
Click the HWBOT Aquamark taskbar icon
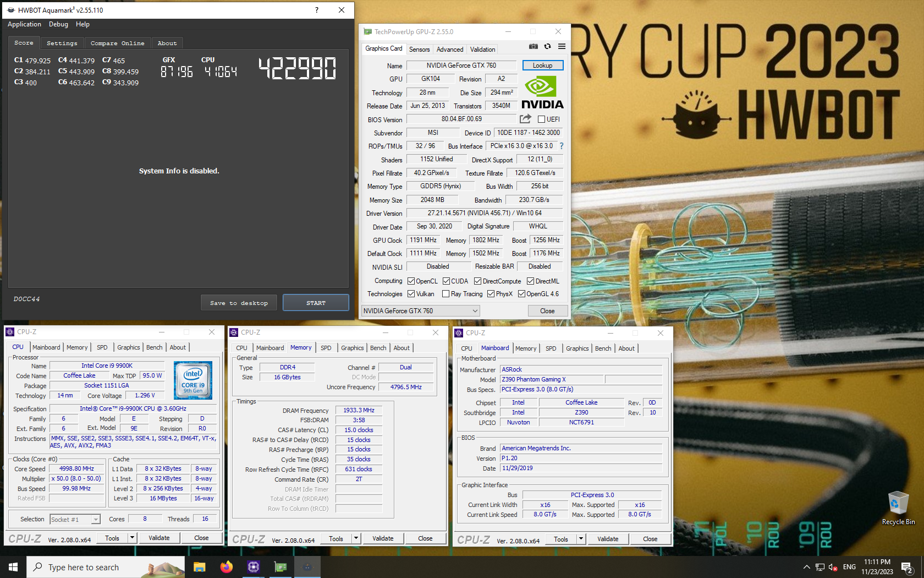pyautogui.click(x=307, y=567)
